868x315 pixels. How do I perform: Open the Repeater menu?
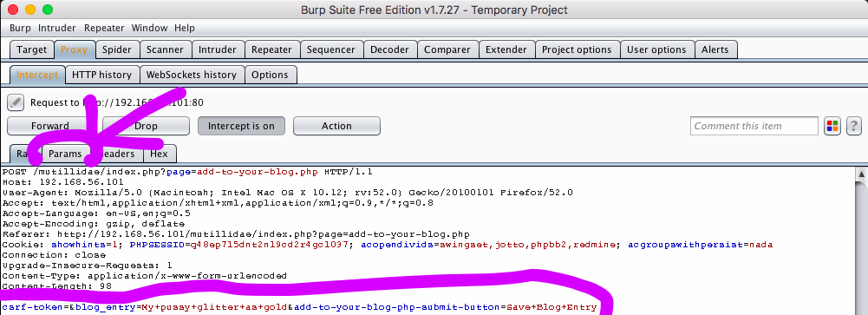104,28
